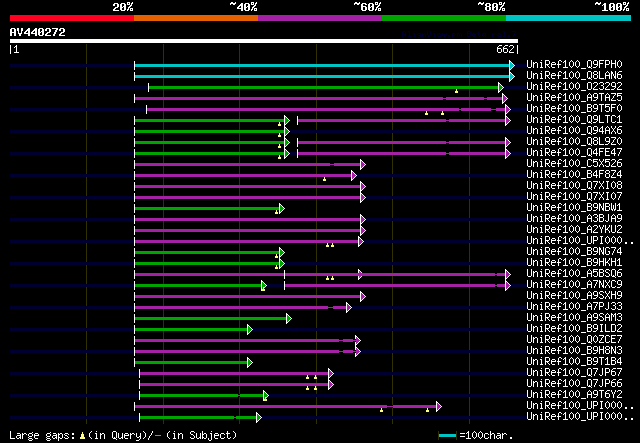This screenshot has height=443, width=640.
Task: Click the cyan 100char scale bar
Action: [448, 436]
